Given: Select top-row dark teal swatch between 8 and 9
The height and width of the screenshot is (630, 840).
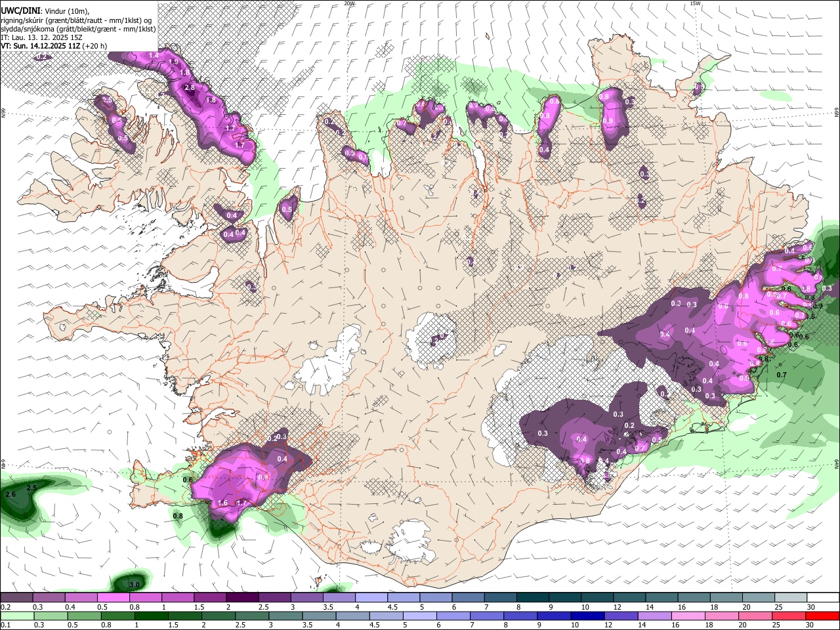Looking at the screenshot, I should click(533, 598).
